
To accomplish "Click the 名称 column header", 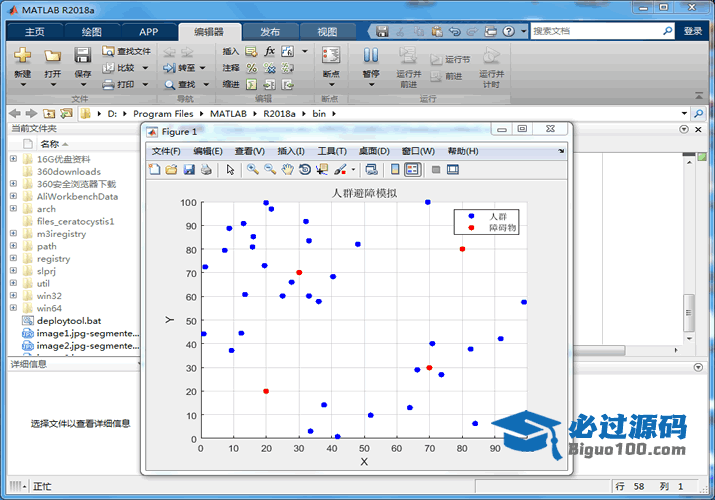I will 50,144.
